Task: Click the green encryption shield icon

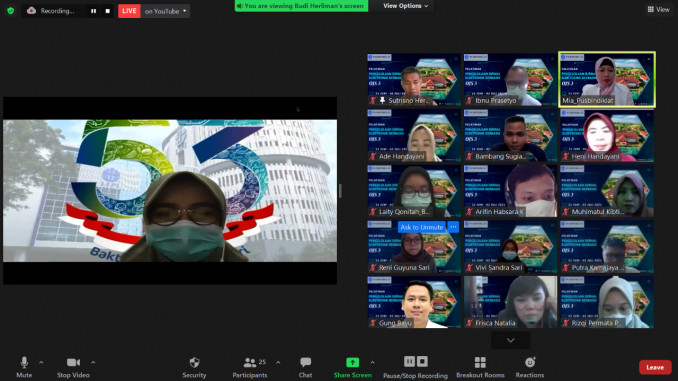Action: [x=10, y=11]
